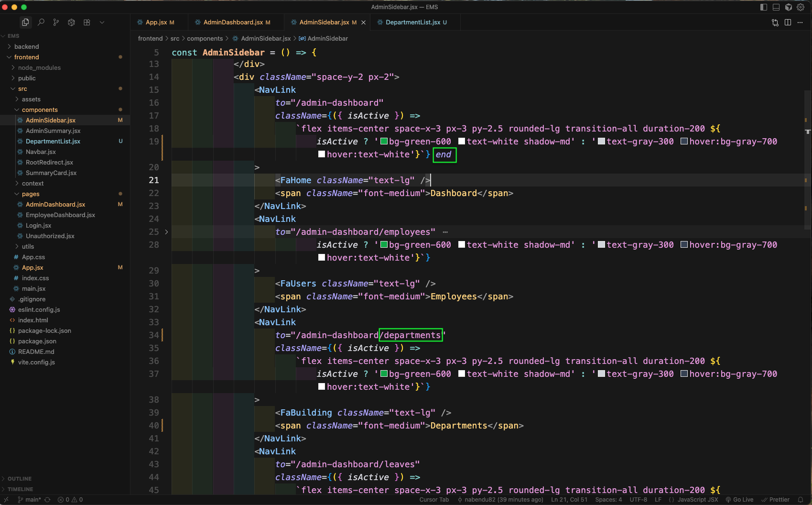Open vite.config.js file
Image resolution: width=812 pixels, height=505 pixels.
pyautogui.click(x=65, y=362)
